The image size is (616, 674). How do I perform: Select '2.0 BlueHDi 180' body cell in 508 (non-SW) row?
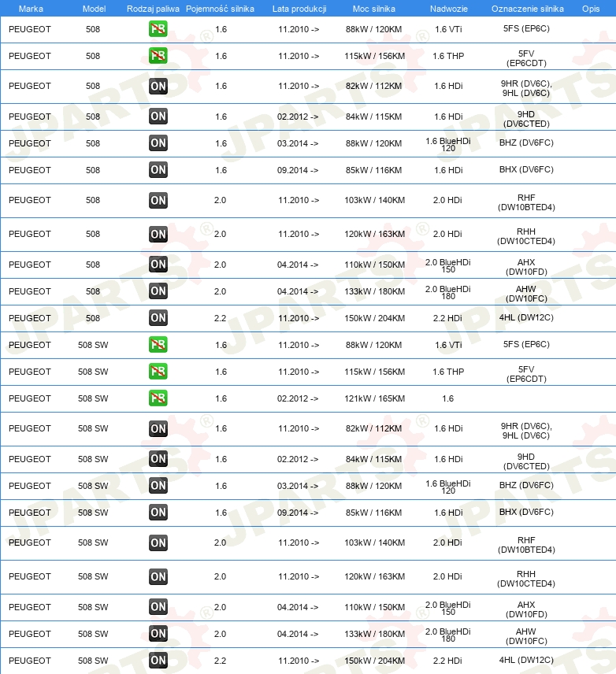[447, 292]
